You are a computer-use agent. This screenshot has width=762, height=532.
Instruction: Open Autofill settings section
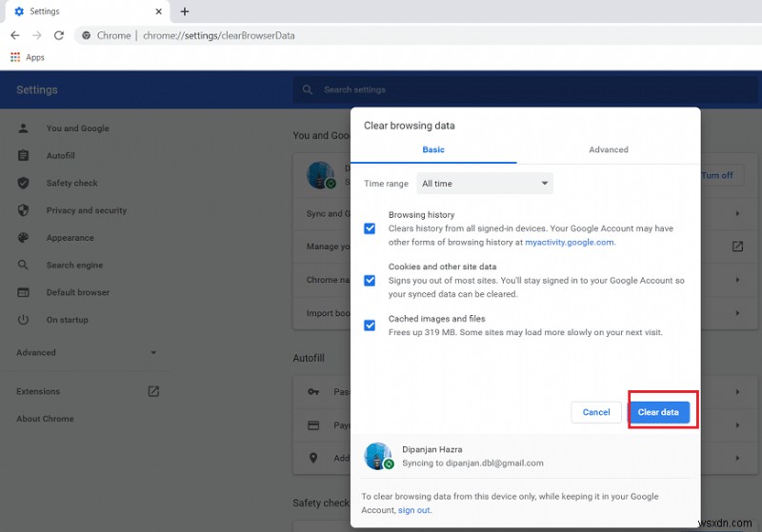click(61, 155)
